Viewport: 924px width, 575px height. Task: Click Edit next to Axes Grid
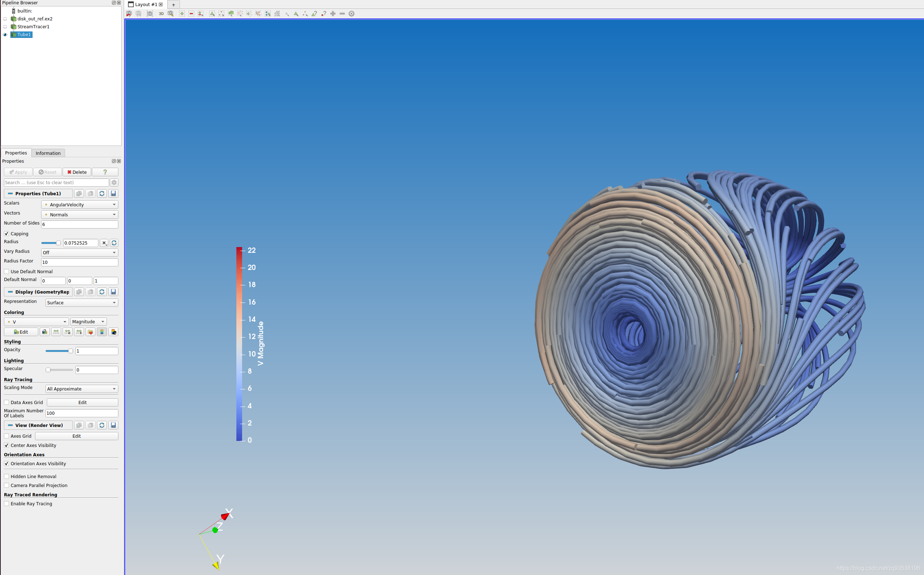77,436
